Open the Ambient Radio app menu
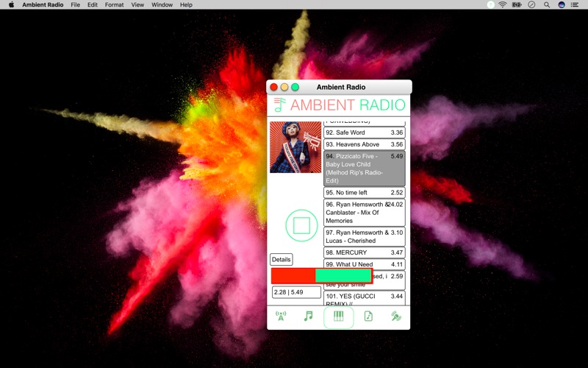This screenshot has height=368, width=588. (x=43, y=4)
